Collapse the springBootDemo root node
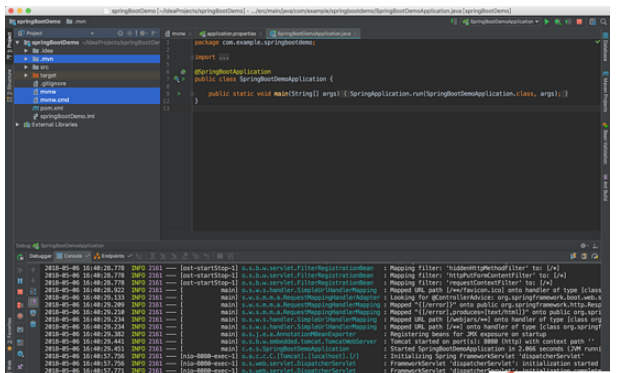Image resolution: width=624 pixels, height=373 pixels. pyautogui.click(x=18, y=42)
